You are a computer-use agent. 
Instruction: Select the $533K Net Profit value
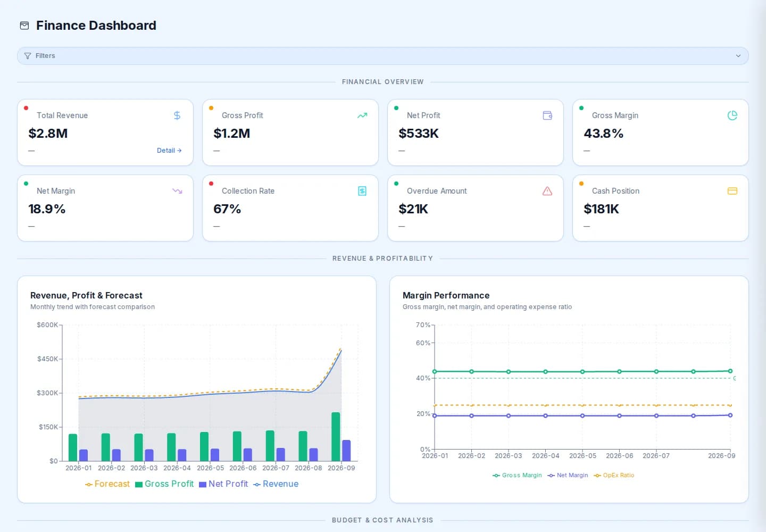(x=419, y=134)
